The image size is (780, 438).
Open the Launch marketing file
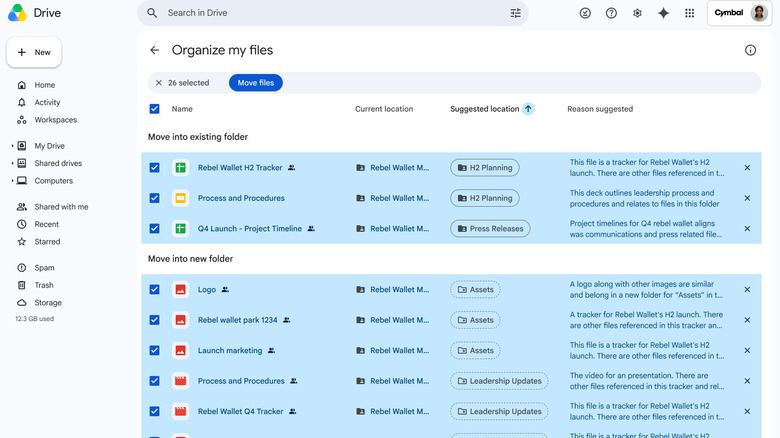[230, 350]
